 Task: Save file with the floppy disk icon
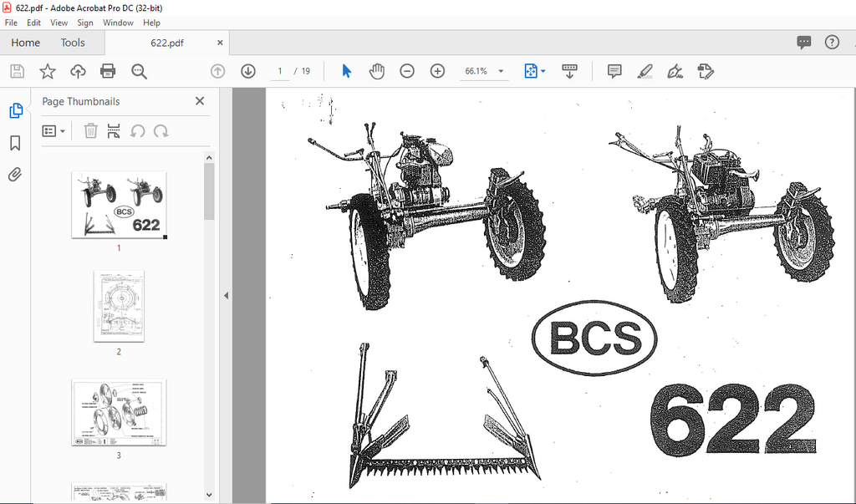point(17,72)
